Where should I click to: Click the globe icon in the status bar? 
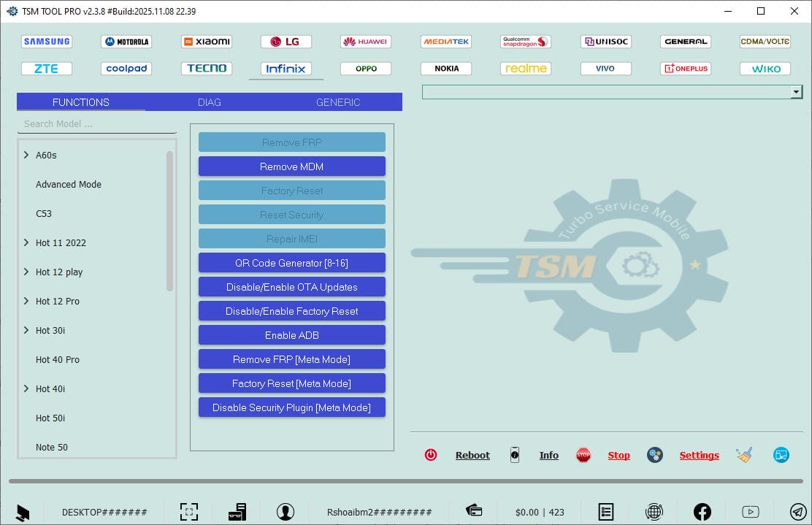[654, 511]
